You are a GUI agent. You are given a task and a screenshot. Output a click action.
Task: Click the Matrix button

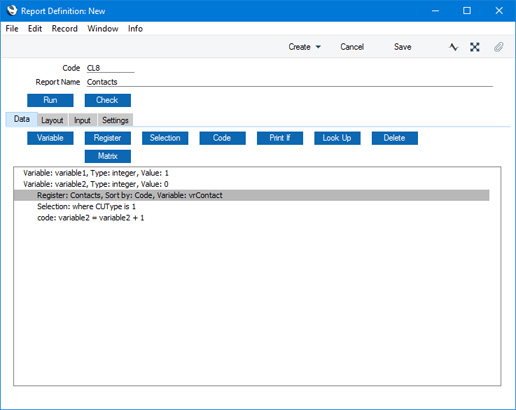[x=108, y=156]
